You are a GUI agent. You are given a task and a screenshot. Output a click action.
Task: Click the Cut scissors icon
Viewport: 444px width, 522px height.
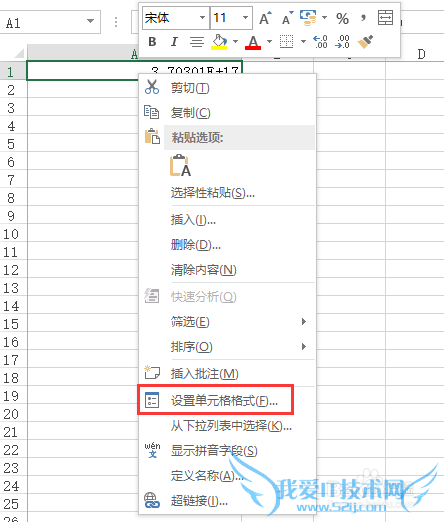[152, 87]
